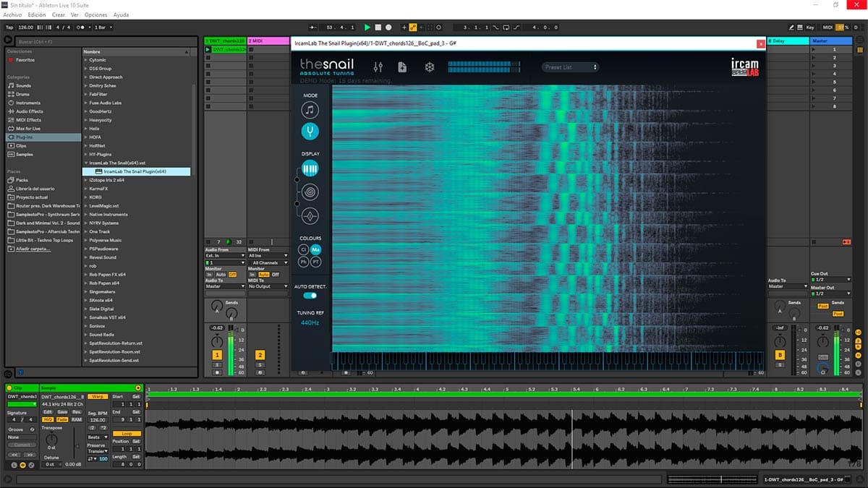Viewport: 868px width, 488px height.
Task: Open the Ayuda menu
Action: [122, 14]
